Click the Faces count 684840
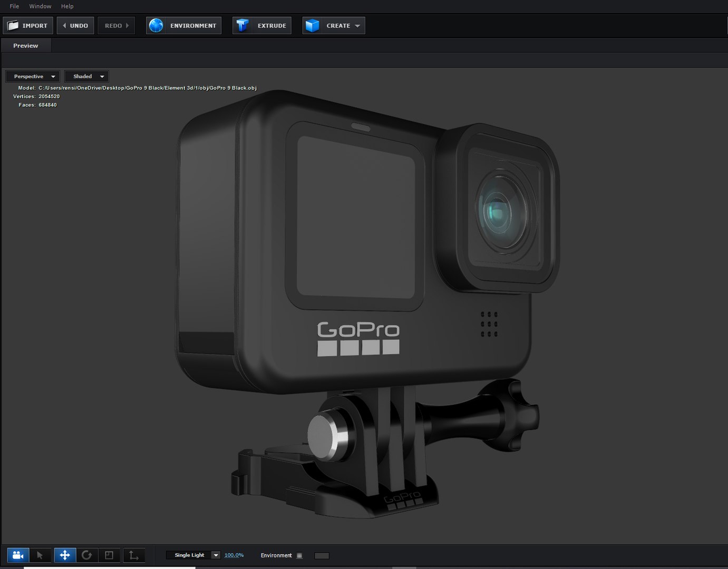The image size is (728, 569). 47,105
